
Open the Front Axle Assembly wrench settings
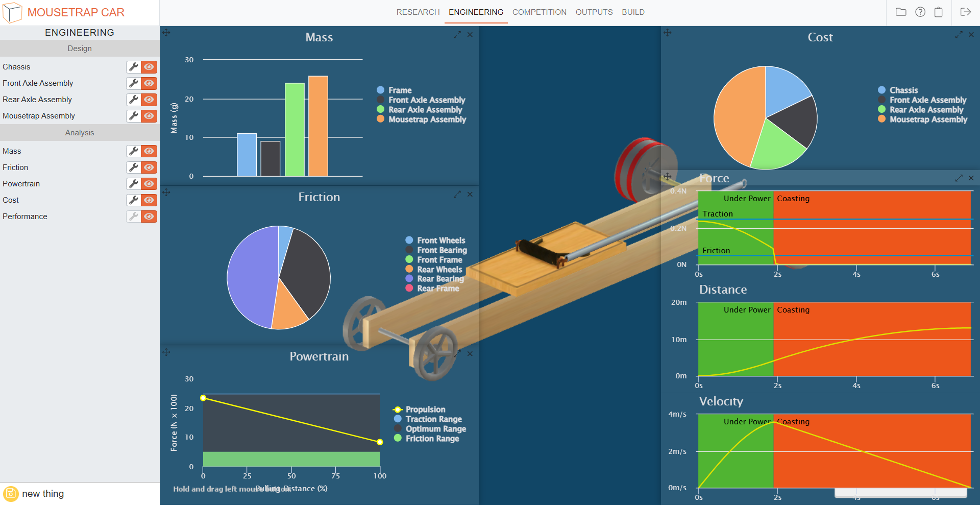pyautogui.click(x=133, y=83)
